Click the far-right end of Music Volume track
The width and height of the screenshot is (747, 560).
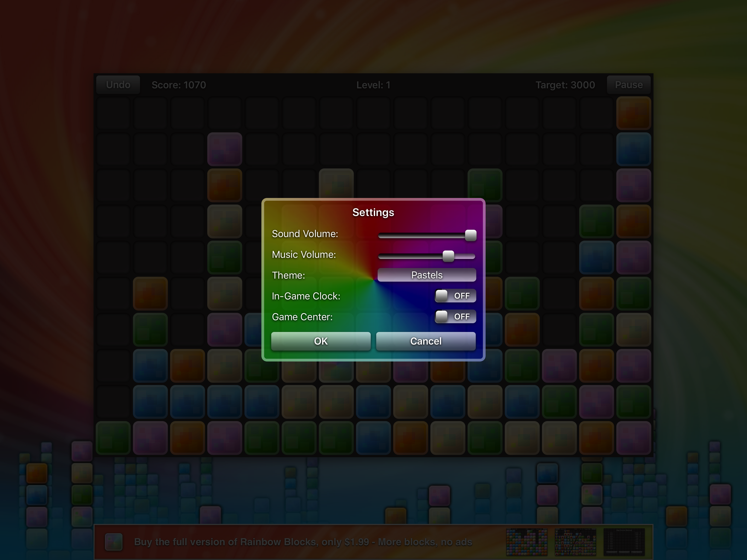[473, 256]
